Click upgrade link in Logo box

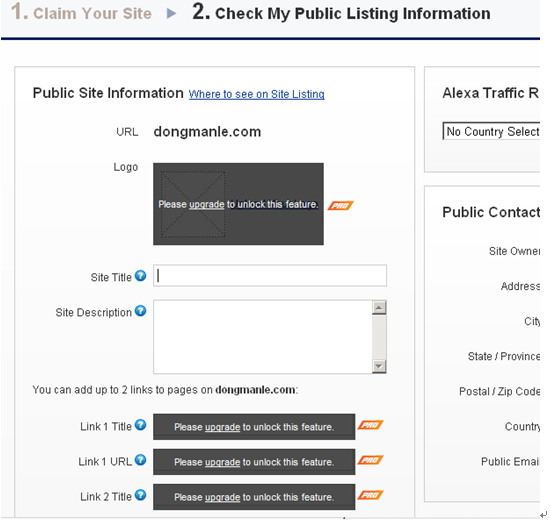click(206, 204)
